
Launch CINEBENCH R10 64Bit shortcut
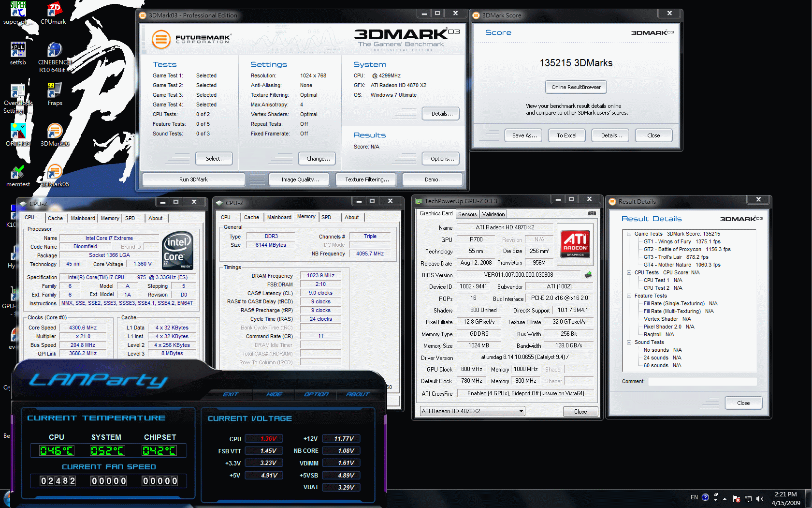55,57
